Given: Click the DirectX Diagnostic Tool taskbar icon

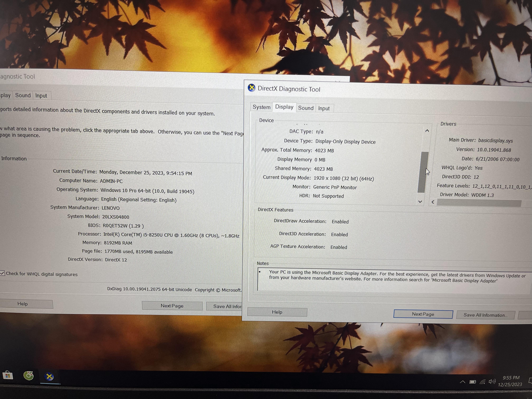Looking at the screenshot, I should [x=49, y=376].
